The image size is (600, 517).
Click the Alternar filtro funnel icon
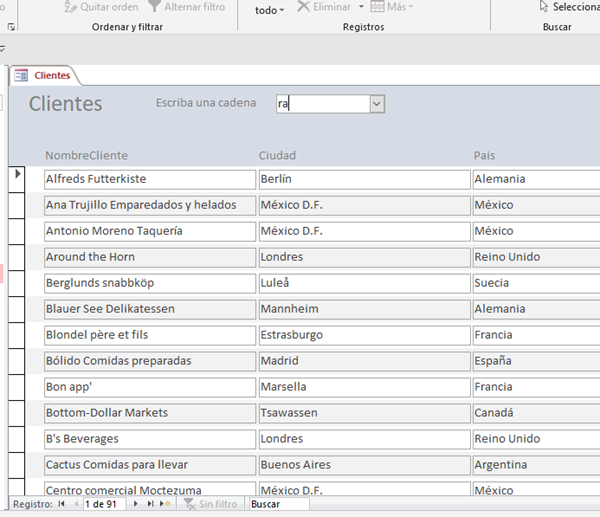tap(155, 7)
